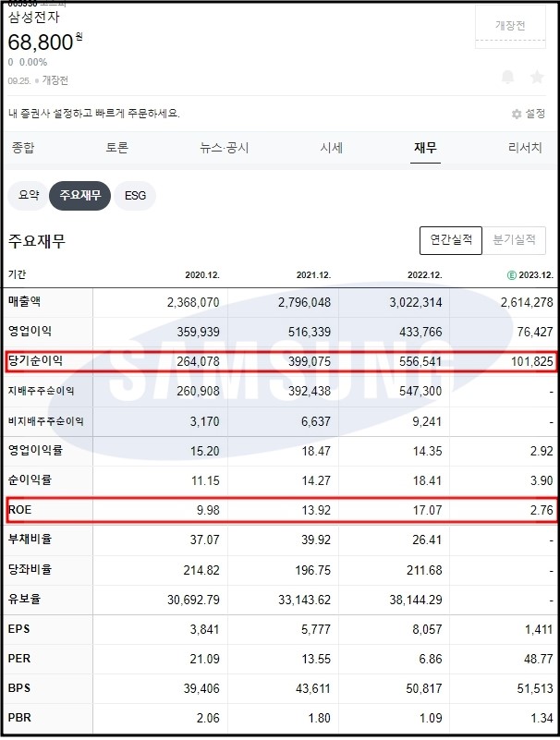This screenshot has width=560, height=740.
Task: Click the 매출액 row label
Action: pos(25,301)
